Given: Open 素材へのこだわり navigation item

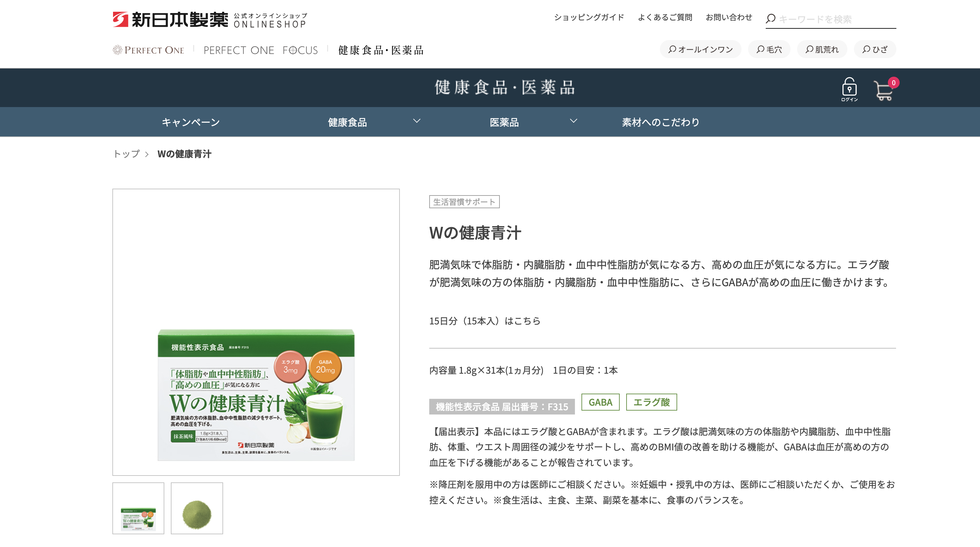Looking at the screenshot, I should click(x=661, y=122).
